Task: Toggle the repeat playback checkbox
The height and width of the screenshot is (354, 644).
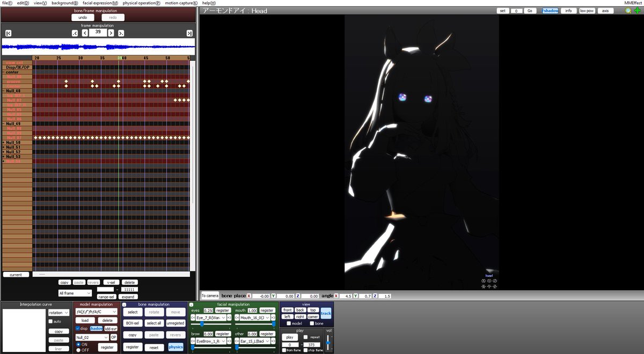Action: point(305,337)
